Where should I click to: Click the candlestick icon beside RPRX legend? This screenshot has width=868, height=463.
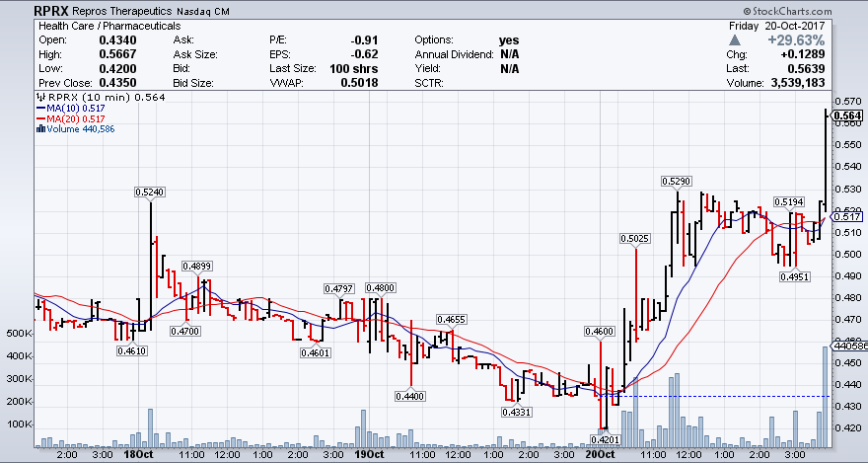[x=38, y=97]
